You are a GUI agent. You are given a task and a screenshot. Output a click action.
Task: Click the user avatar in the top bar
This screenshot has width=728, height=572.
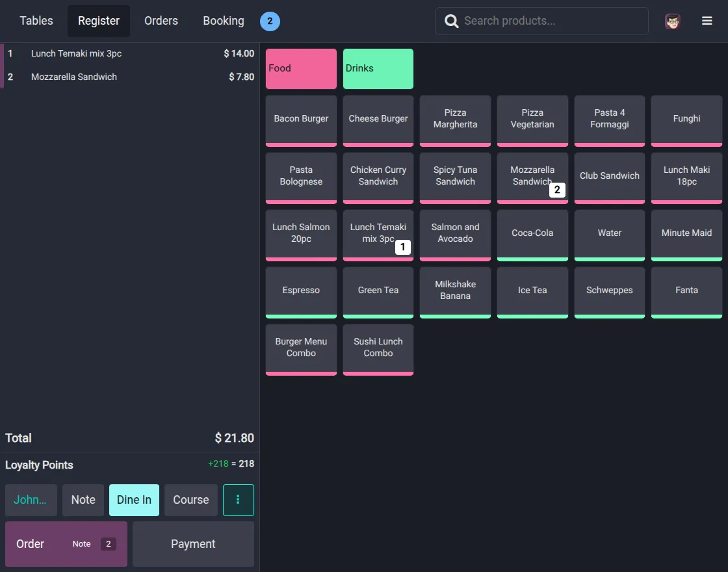pyautogui.click(x=672, y=21)
